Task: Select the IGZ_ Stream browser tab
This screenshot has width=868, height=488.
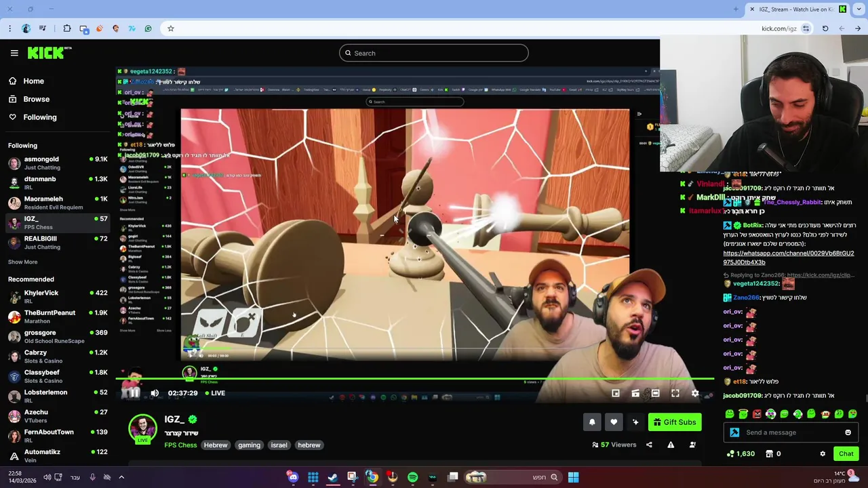Action: point(797,9)
